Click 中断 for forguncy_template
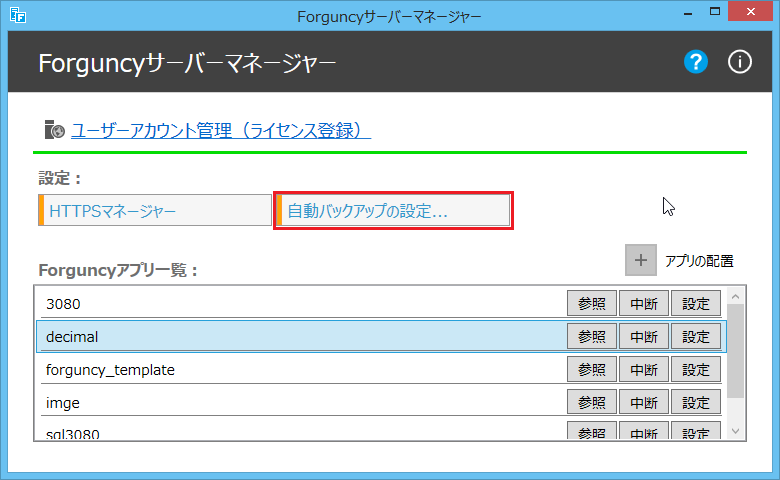Image resolution: width=780 pixels, height=480 pixels. click(644, 370)
